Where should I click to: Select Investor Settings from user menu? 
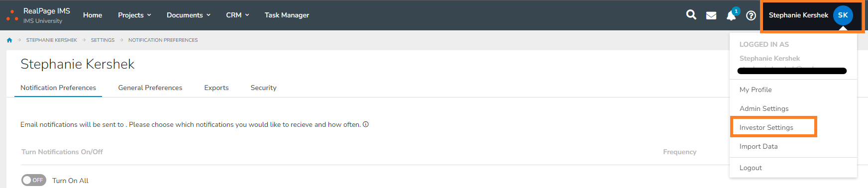766,127
